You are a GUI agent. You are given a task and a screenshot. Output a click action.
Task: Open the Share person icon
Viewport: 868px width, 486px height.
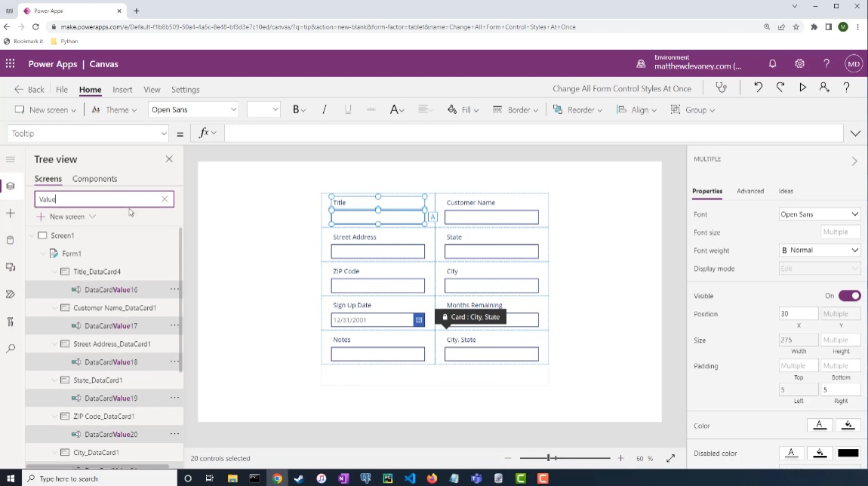[823, 88]
